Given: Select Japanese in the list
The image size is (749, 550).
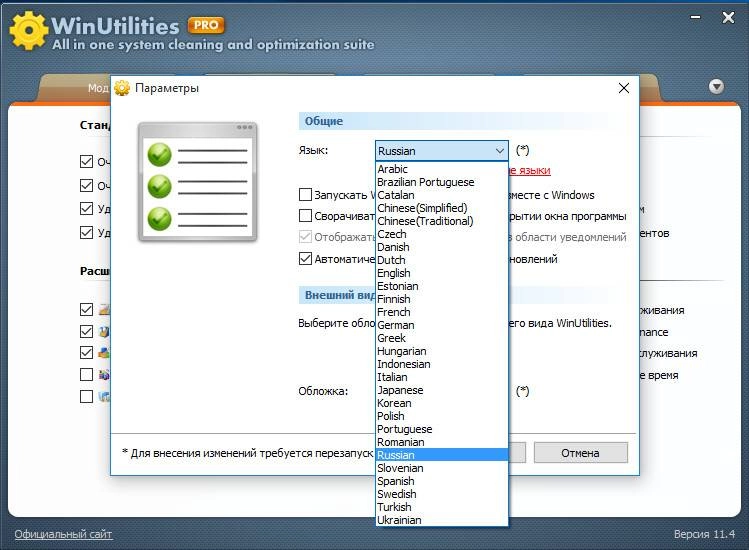Looking at the screenshot, I should point(441,390).
